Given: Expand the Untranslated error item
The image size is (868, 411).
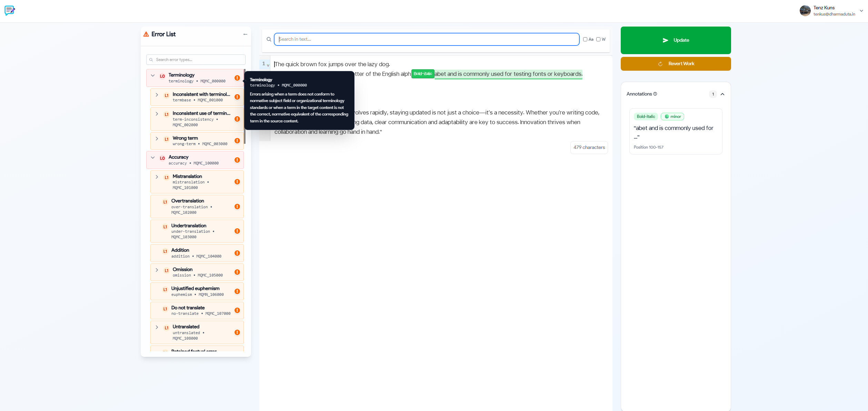Looking at the screenshot, I should click(x=157, y=327).
